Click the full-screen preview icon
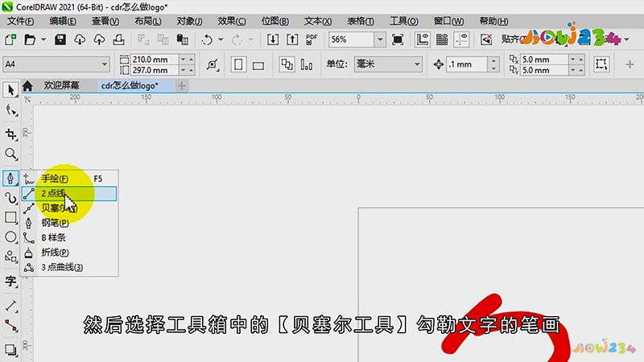This screenshot has height=362, width=644. (398, 39)
